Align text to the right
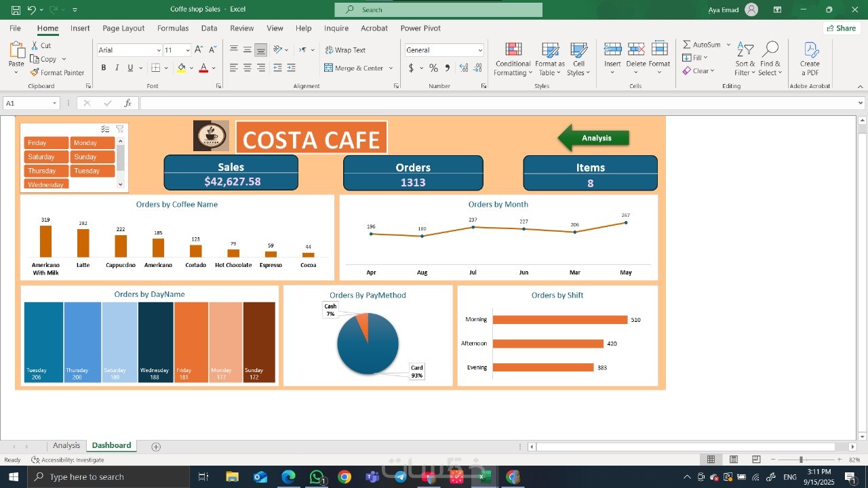The width and height of the screenshot is (868, 488). (x=261, y=68)
